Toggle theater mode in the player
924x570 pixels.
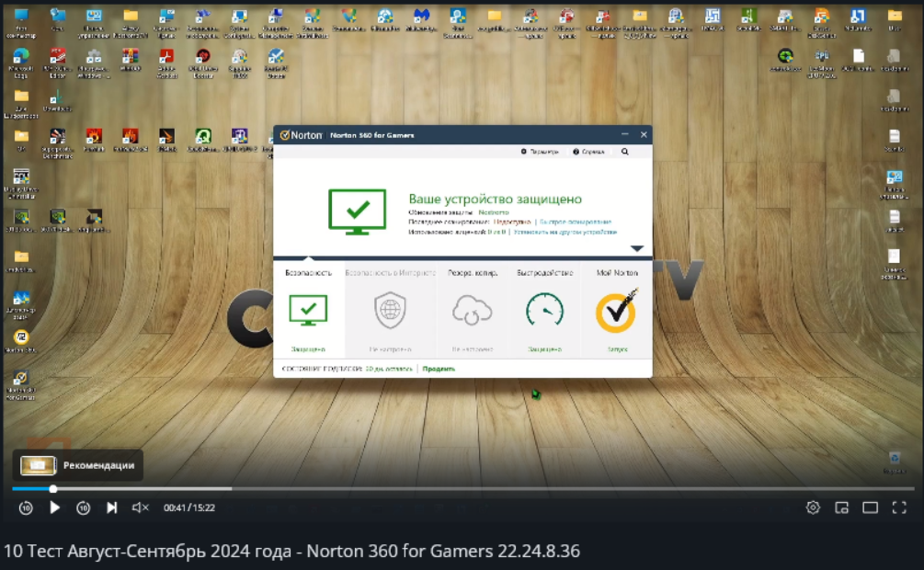(871, 507)
